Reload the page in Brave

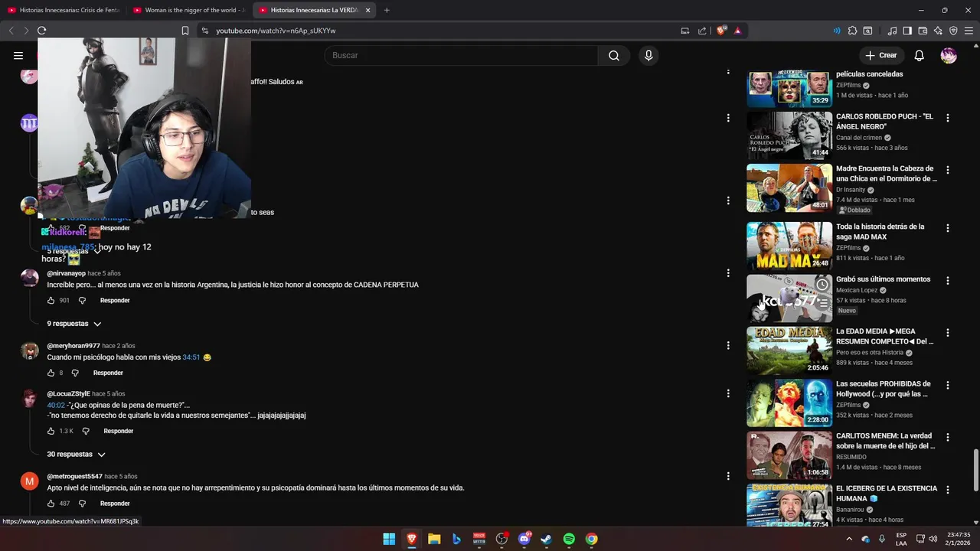[41, 31]
